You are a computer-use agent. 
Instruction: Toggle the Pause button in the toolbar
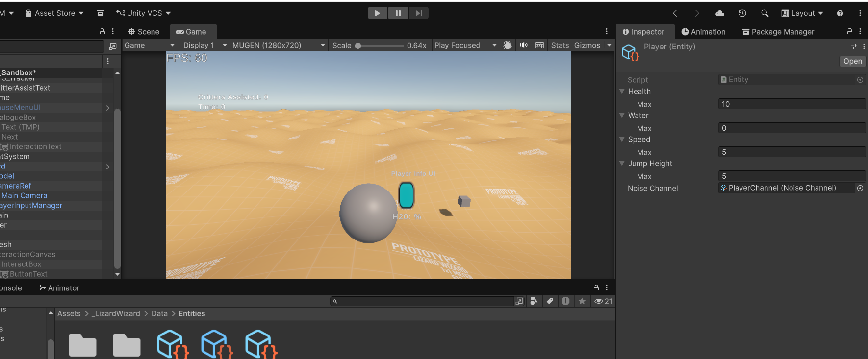(x=398, y=13)
